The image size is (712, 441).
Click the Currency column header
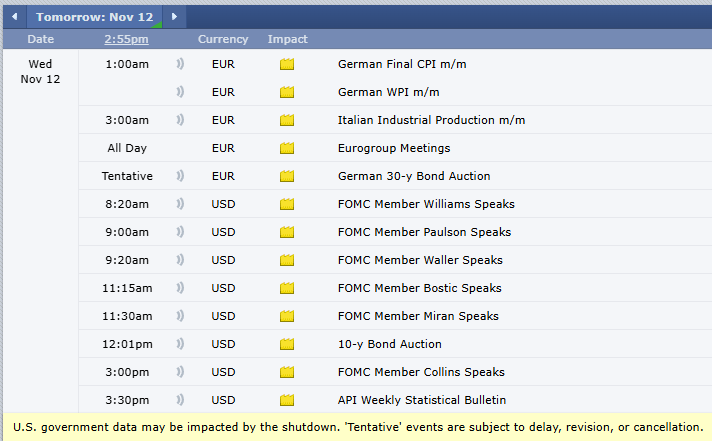[223, 39]
